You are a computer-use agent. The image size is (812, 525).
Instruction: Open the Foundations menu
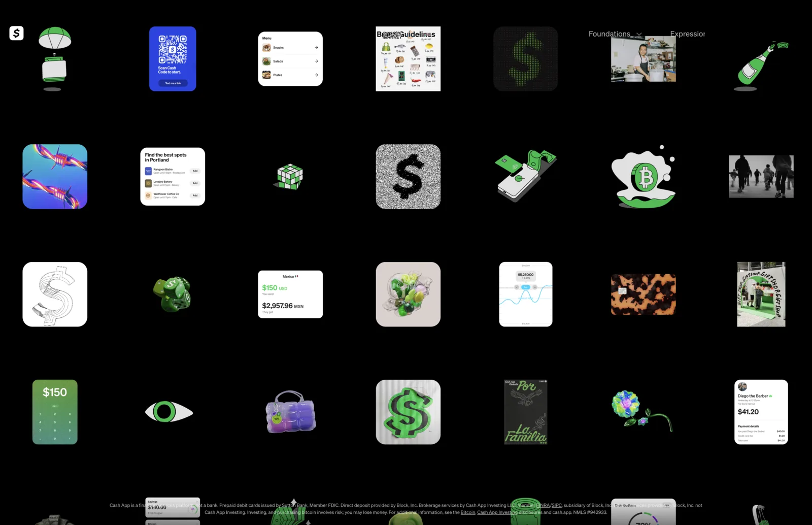pyautogui.click(x=609, y=34)
